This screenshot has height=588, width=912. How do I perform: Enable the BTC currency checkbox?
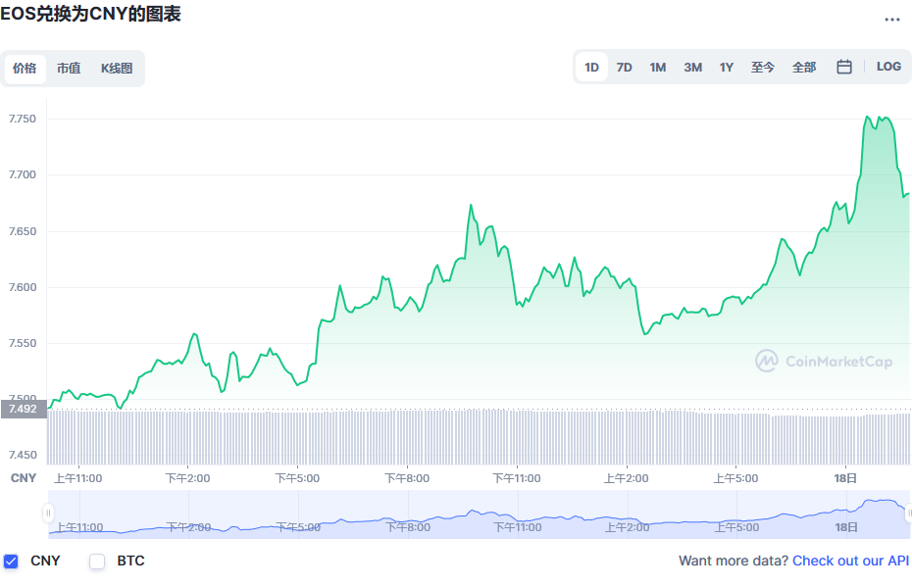pos(97,562)
